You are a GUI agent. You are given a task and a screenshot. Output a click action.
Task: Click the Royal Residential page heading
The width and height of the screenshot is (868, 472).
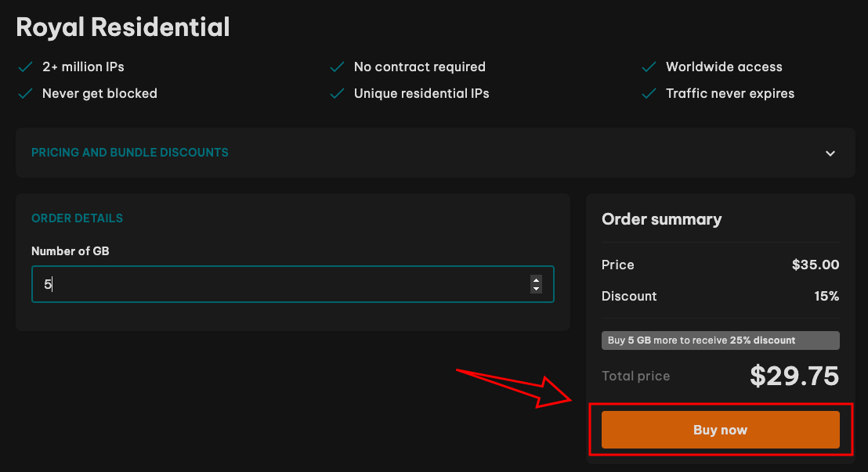(123, 27)
